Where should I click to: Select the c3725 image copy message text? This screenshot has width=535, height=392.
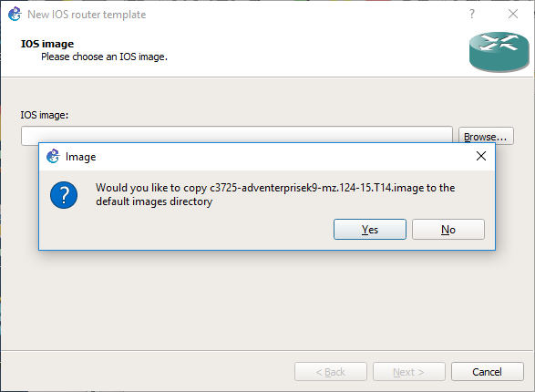(x=275, y=194)
